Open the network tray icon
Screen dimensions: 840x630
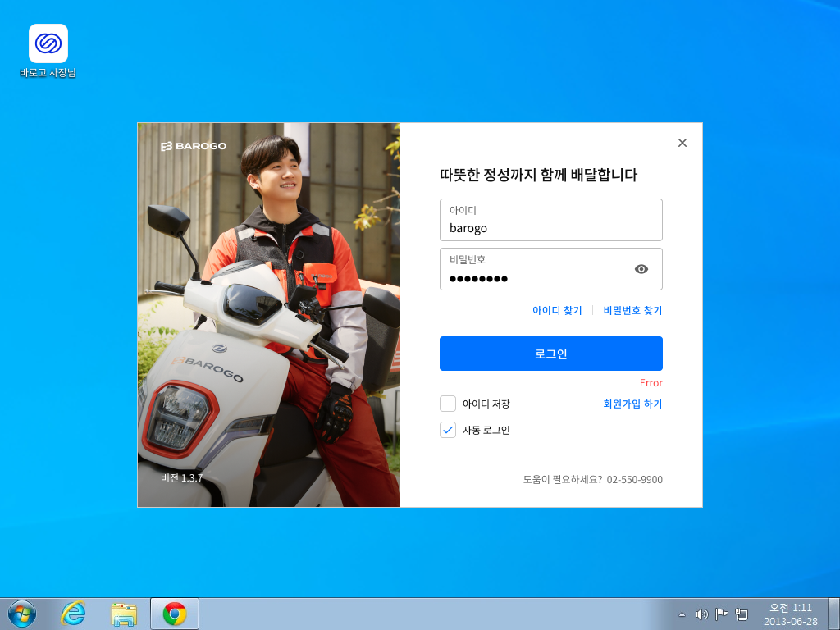click(742, 614)
